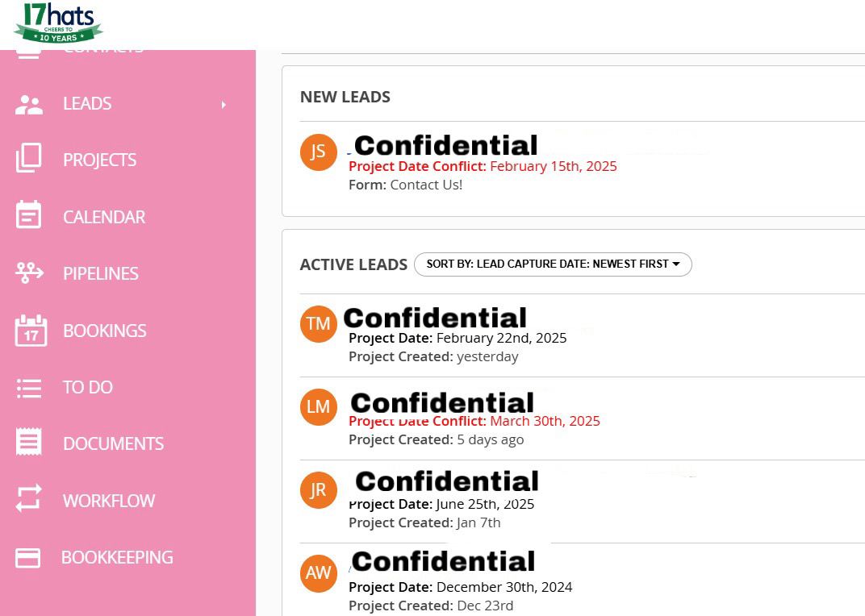Open the JS new lead avatar
This screenshot has height=616, width=865.
318,152
